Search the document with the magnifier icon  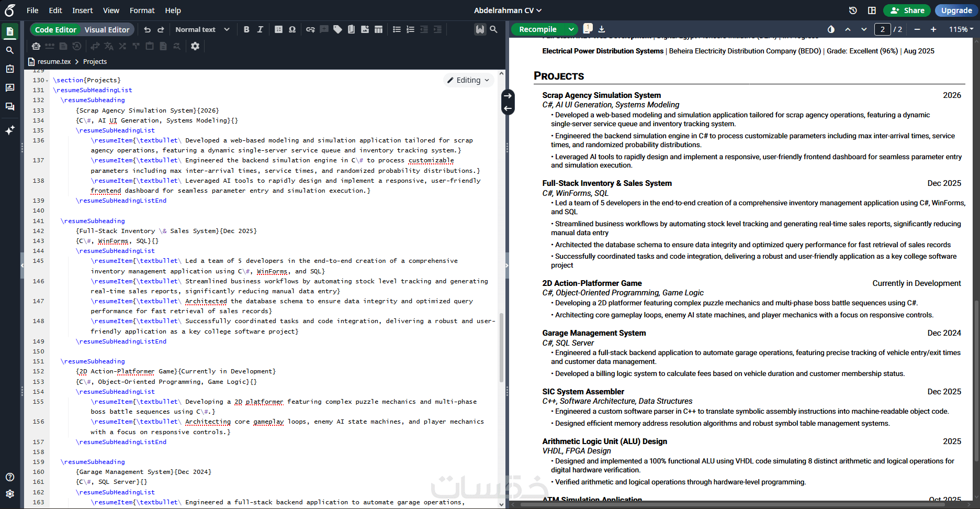point(493,30)
